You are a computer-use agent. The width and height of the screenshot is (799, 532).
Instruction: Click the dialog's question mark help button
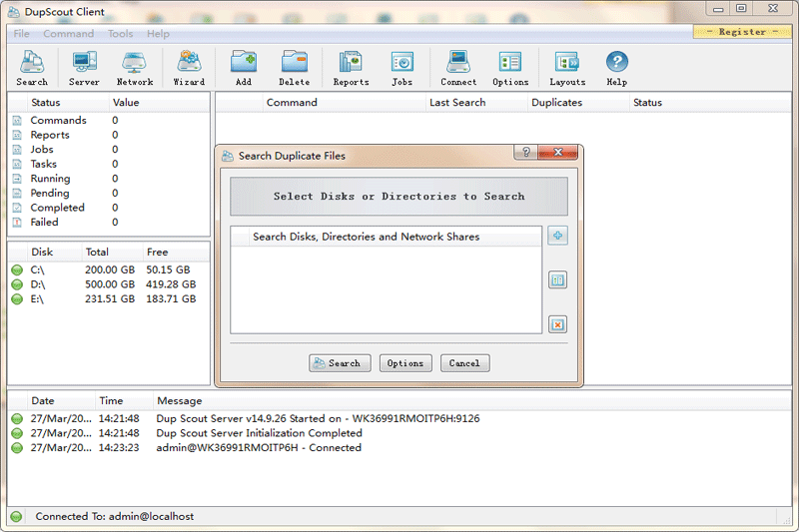pyautogui.click(x=525, y=153)
